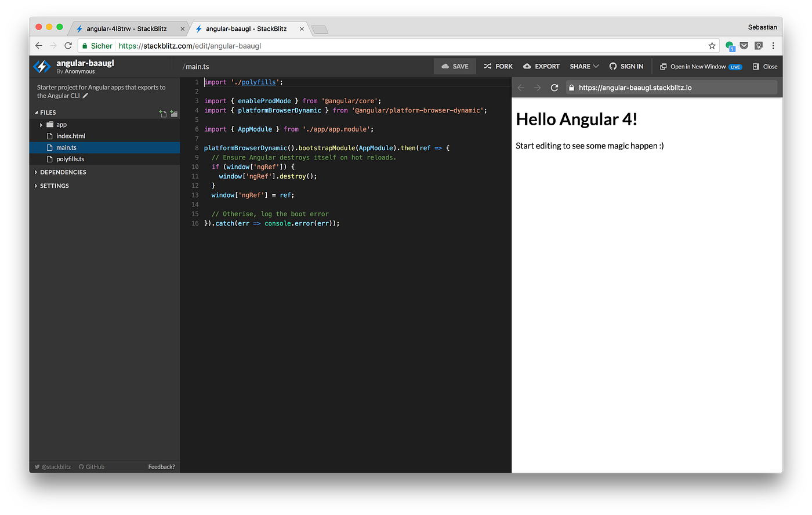Click the index.html file icon
This screenshot has height=515, width=812.
pyautogui.click(x=50, y=136)
